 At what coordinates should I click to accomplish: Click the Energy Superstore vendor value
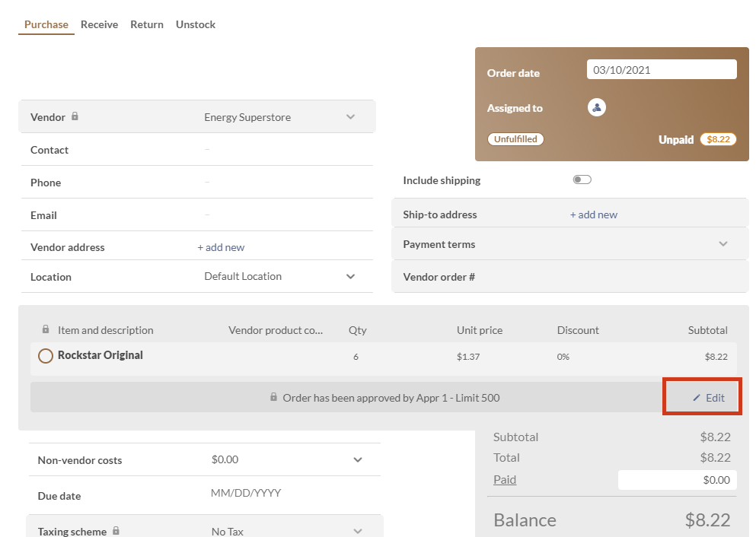point(247,117)
